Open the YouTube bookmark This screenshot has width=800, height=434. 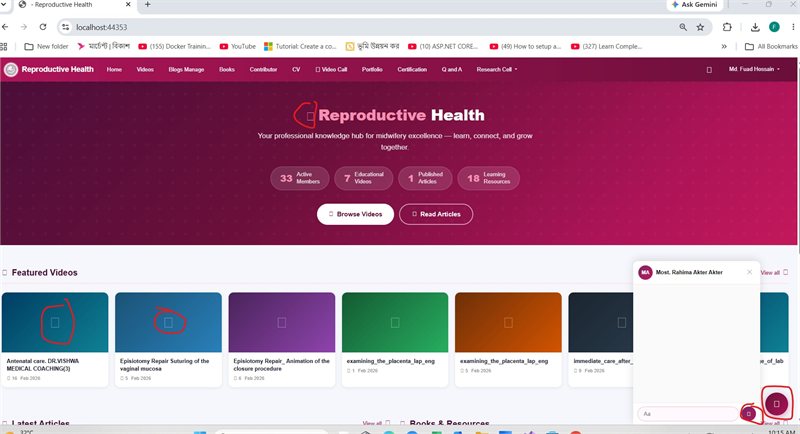[238, 46]
